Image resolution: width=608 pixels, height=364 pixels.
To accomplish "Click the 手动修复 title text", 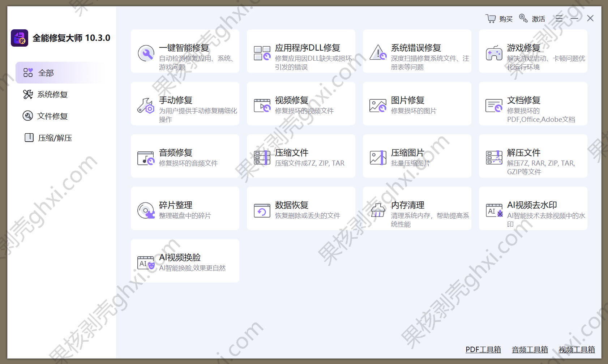I will click(176, 100).
